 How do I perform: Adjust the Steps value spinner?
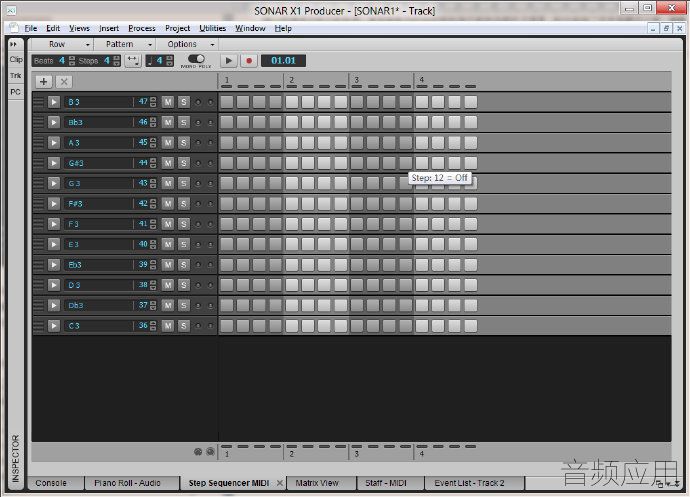(116, 61)
